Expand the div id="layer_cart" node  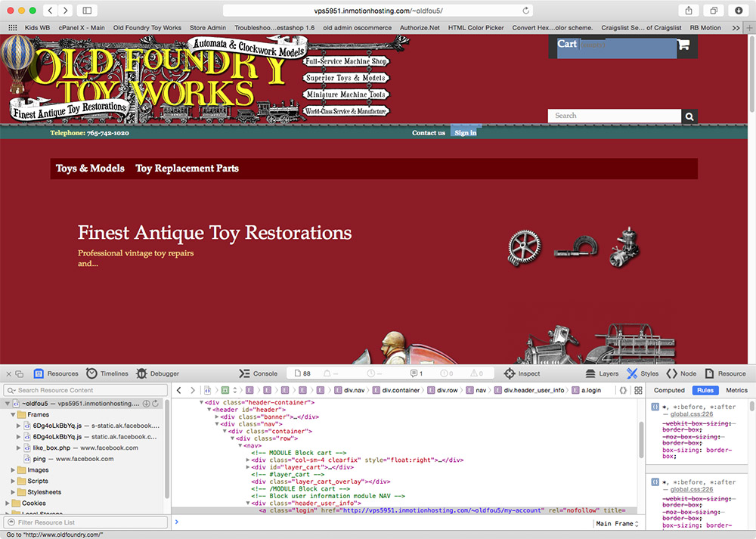click(x=248, y=467)
